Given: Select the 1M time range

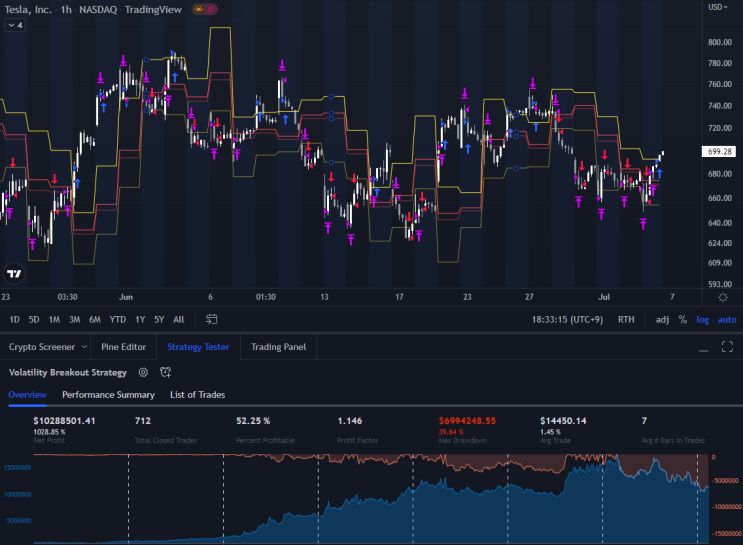Looking at the screenshot, I should click(54, 319).
